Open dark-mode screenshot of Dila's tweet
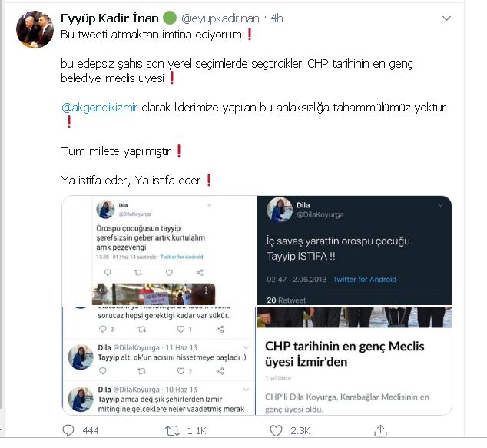487x448 pixels. [x=354, y=251]
